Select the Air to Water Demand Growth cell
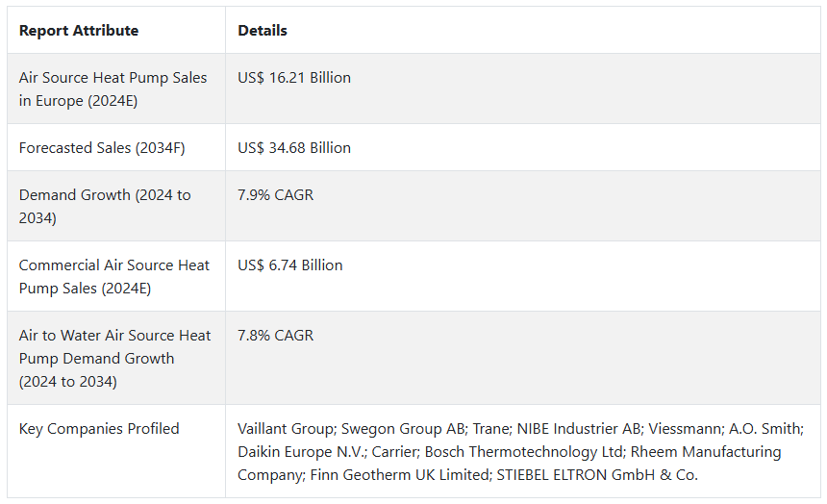Image resolution: width=827 pixels, height=504 pixels. (x=114, y=358)
